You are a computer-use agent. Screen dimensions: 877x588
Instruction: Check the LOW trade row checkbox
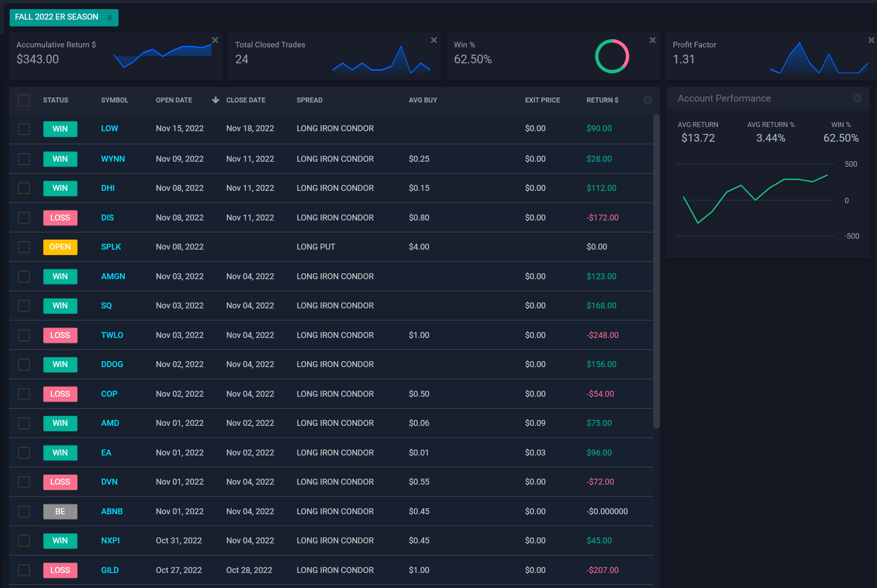24,129
